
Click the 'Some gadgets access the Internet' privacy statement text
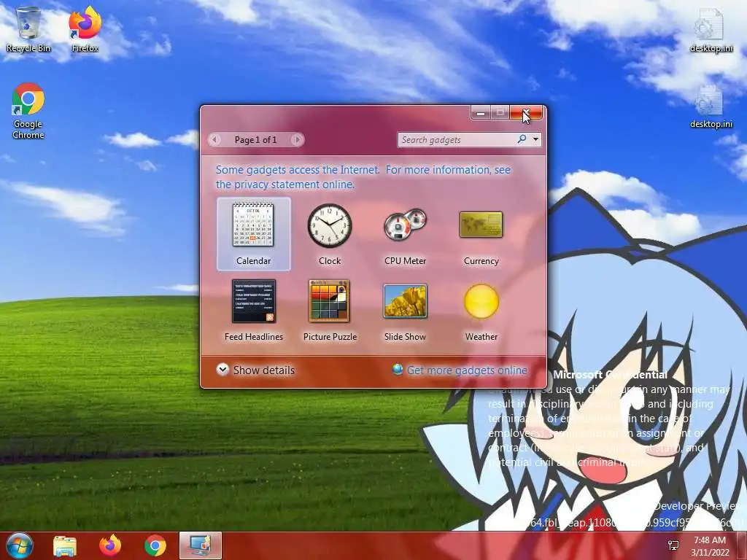point(363,176)
